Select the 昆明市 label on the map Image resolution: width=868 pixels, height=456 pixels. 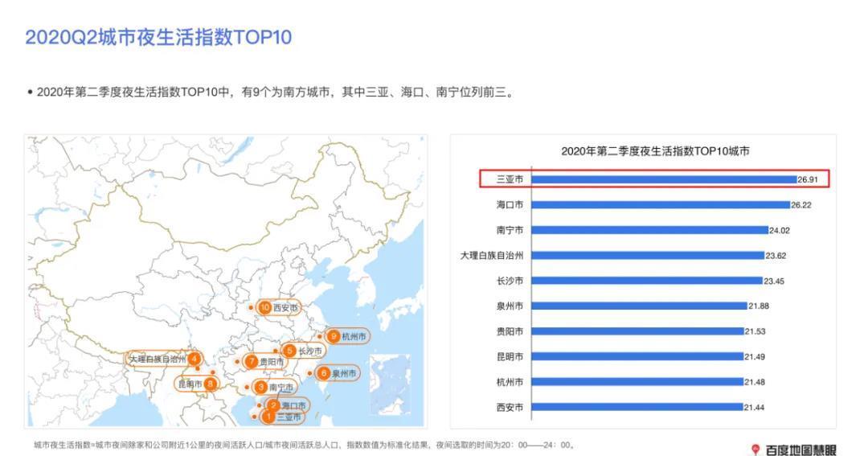tap(190, 384)
